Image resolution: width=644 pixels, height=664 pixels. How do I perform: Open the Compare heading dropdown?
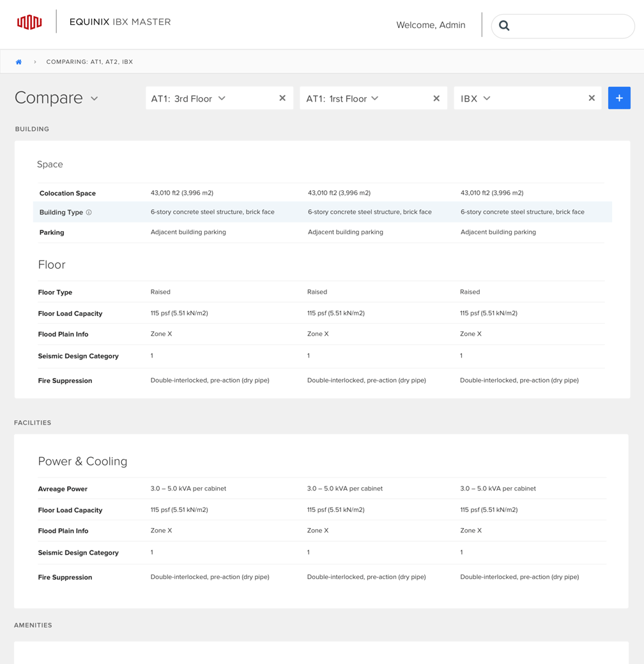[x=95, y=99]
